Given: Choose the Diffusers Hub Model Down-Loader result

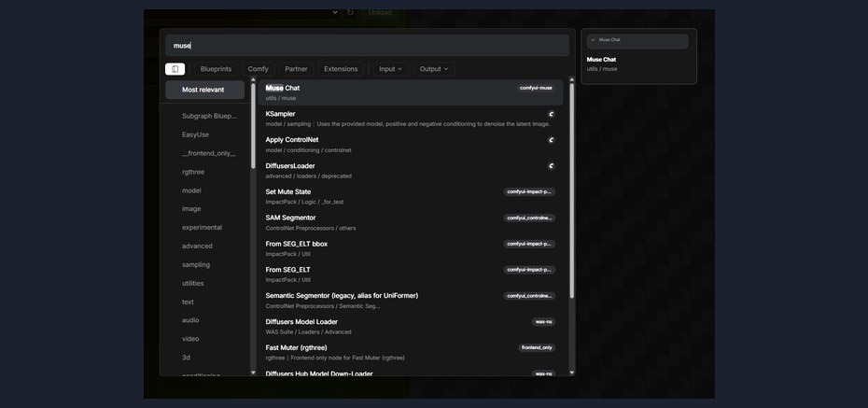Looking at the screenshot, I should click(411, 372).
